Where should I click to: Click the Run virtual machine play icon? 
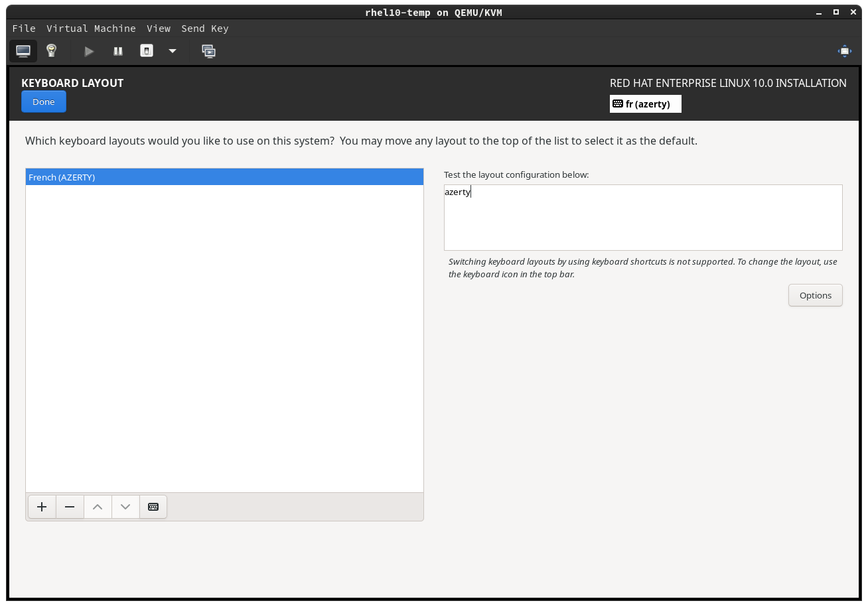pos(89,51)
